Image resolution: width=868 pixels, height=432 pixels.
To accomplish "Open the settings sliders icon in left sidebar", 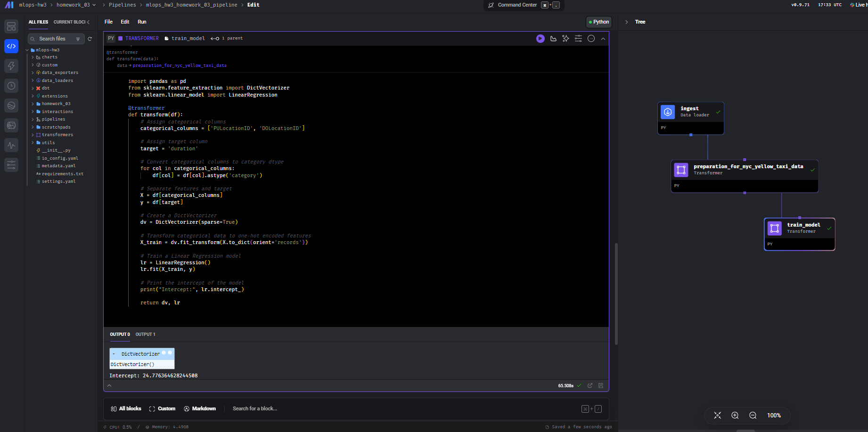I will (x=11, y=165).
